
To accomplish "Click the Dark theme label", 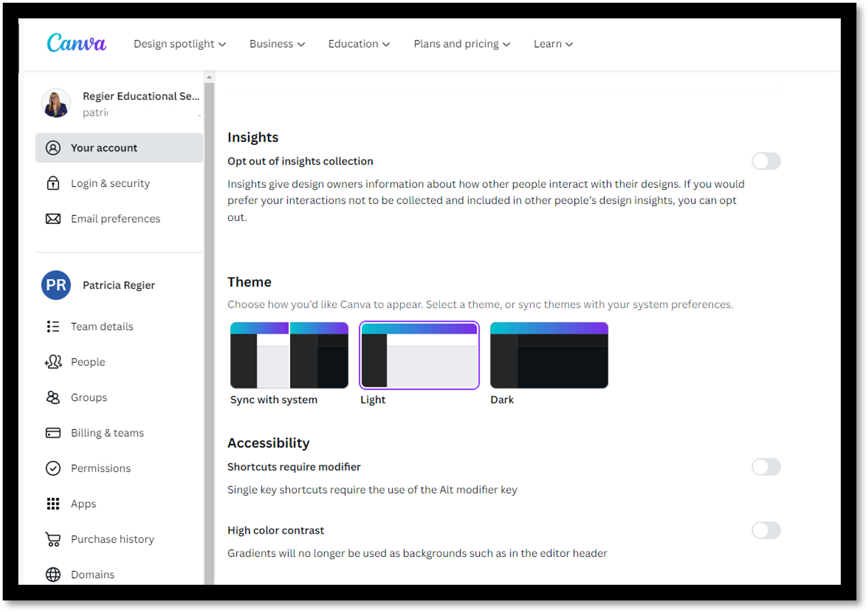I will [502, 400].
